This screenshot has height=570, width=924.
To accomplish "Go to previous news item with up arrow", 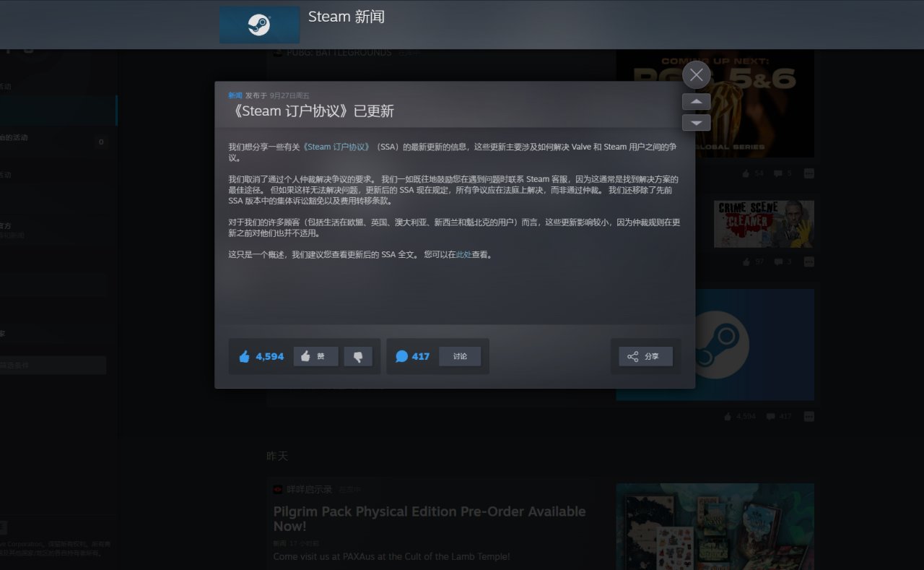I will [x=696, y=102].
